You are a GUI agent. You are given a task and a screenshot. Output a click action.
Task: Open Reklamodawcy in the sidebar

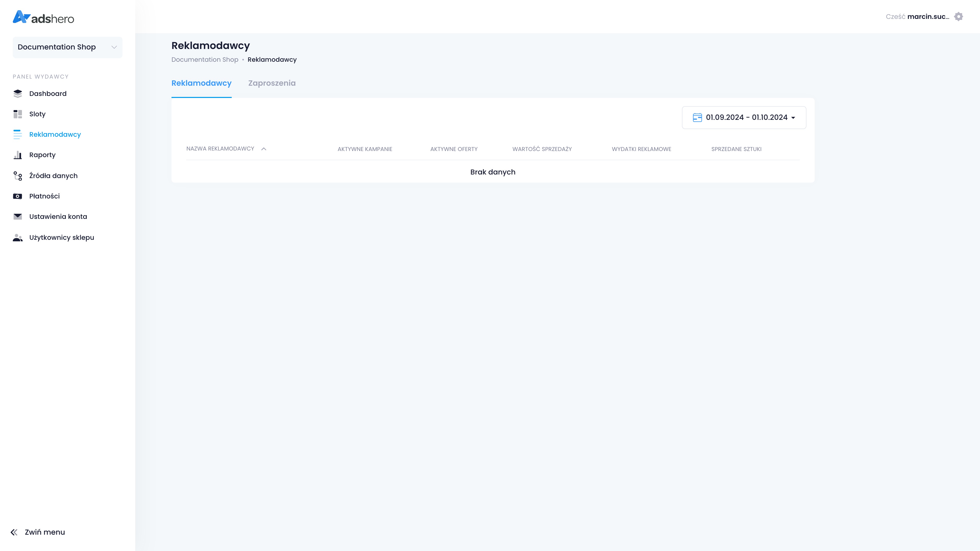[55, 134]
